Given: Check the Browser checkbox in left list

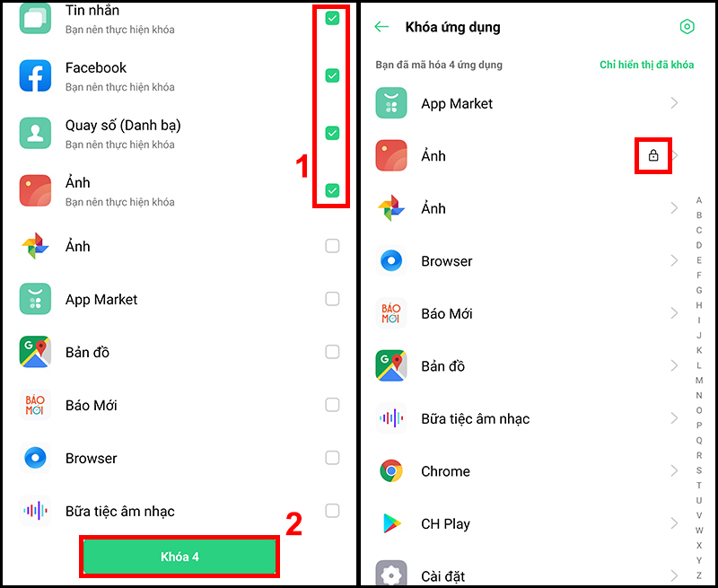Looking at the screenshot, I should click(332, 458).
